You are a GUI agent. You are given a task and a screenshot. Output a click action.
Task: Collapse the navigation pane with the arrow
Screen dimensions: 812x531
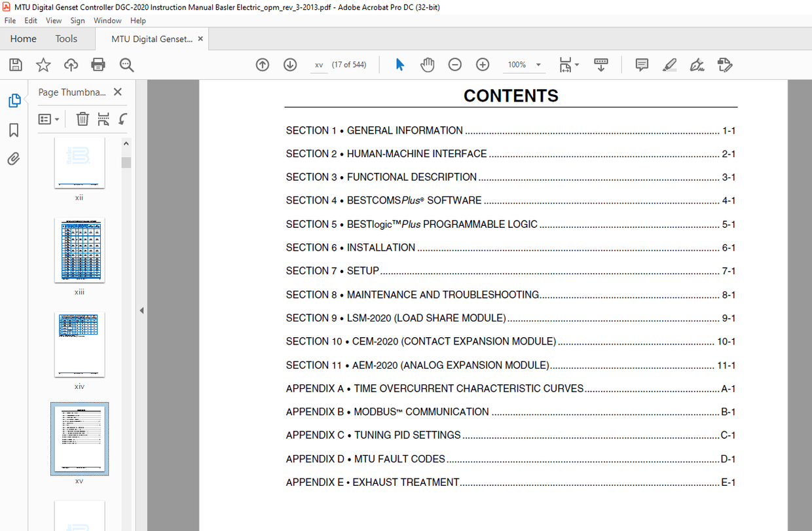pos(141,310)
